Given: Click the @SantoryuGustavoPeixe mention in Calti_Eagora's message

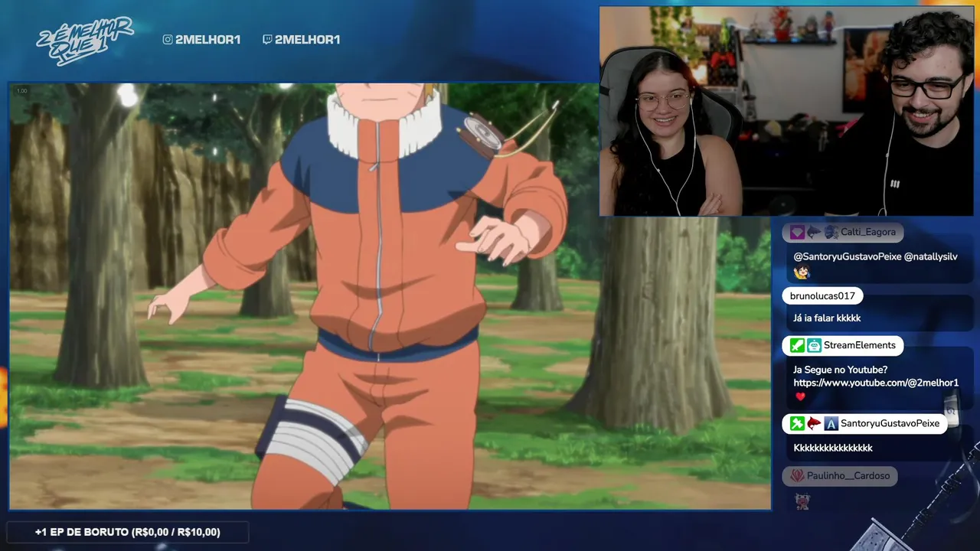Looking at the screenshot, I should [x=847, y=256].
